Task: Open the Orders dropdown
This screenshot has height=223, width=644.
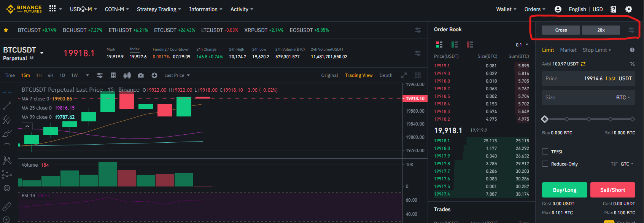Action: (535, 9)
